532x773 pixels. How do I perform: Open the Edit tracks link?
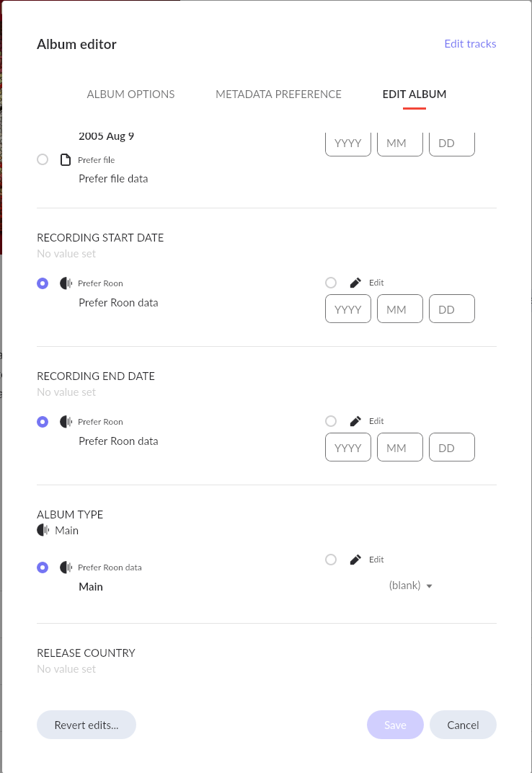click(470, 44)
